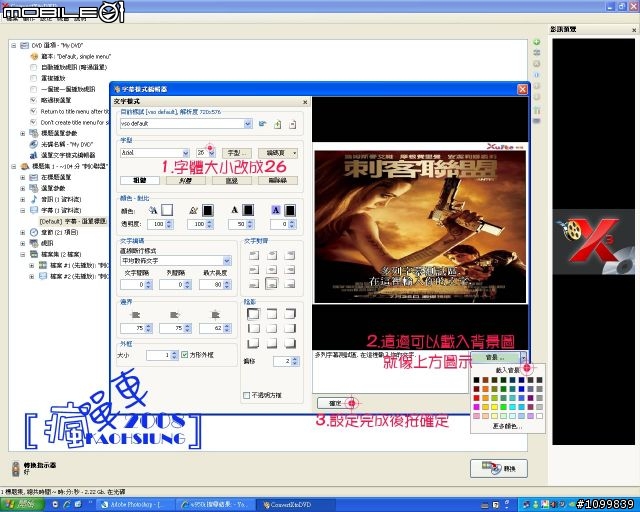Collapse the 字幕 subtitle tree node

click(x=23, y=210)
